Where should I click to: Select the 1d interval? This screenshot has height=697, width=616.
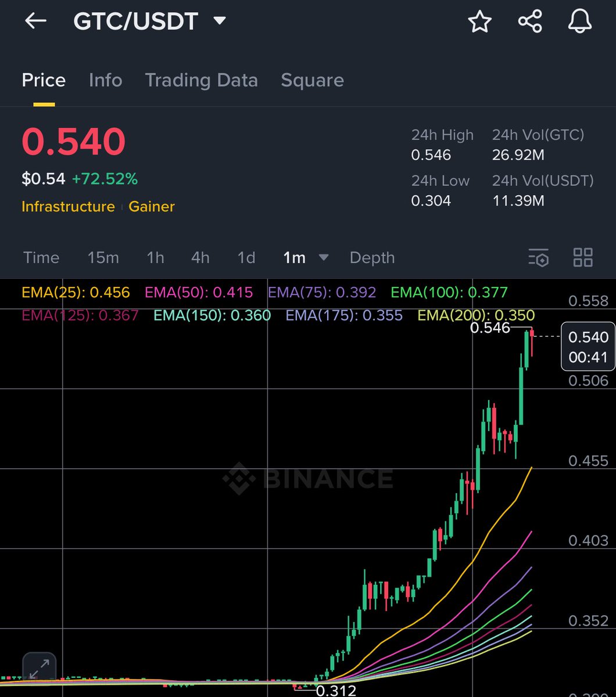(246, 257)
